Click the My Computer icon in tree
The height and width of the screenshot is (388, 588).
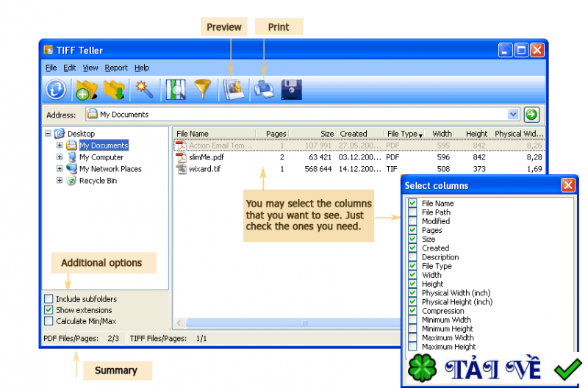[71, 157]
